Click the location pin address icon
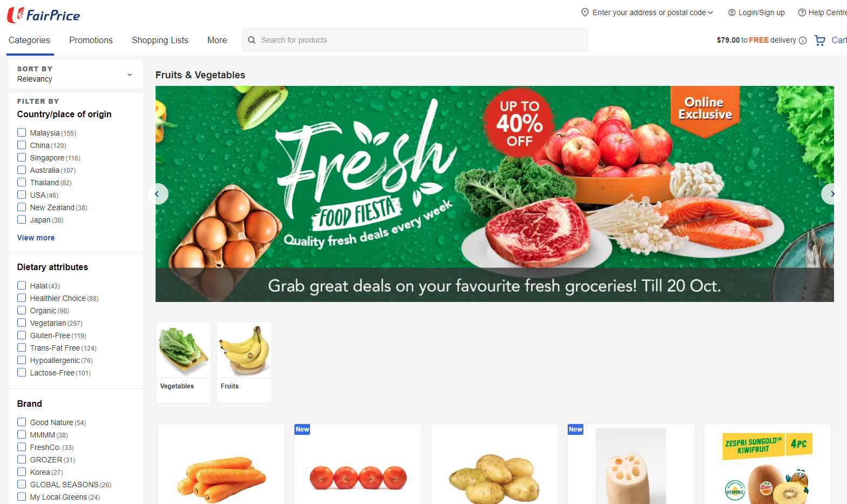Image resolution: width=847 pixels, height=504 pixels. pos(584,12)
